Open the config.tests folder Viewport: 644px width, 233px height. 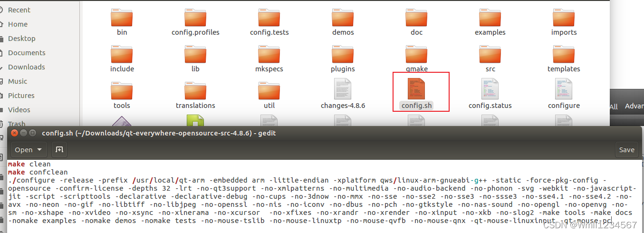pos(269,21)
